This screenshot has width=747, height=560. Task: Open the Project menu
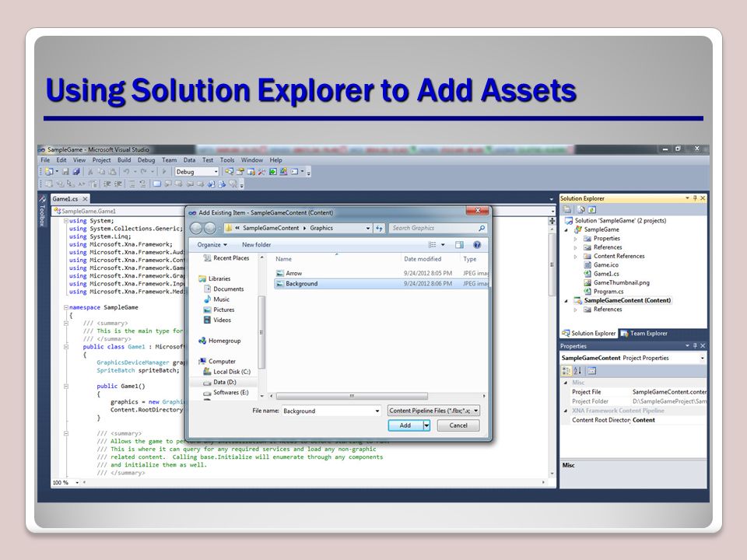[x=101, y=160]
